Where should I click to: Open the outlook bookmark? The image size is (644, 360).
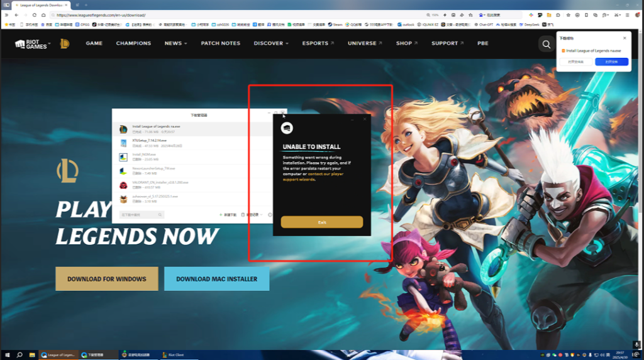(406, 25)
